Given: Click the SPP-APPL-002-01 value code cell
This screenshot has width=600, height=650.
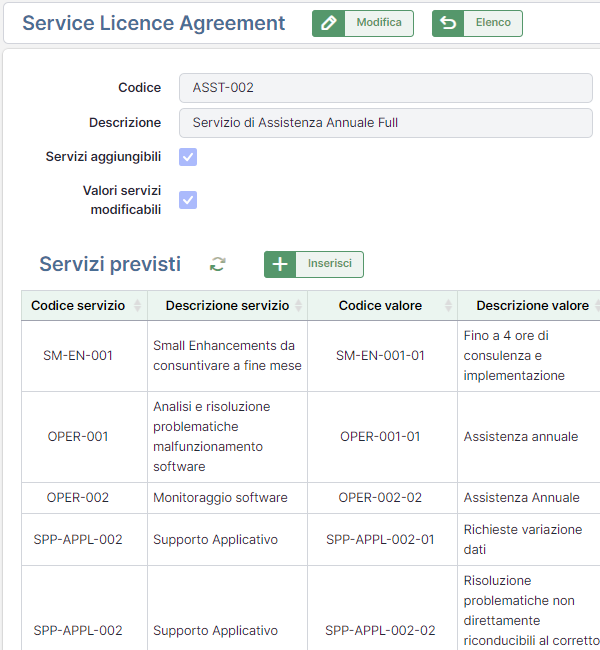Looking at the screenshot, I should [381, 540].
